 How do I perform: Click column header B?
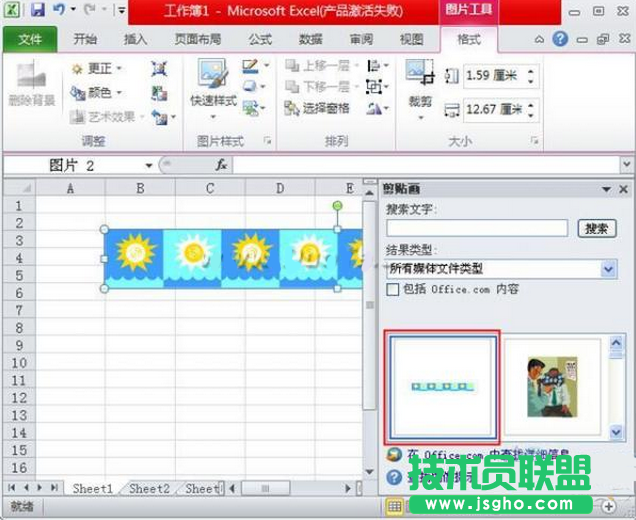[x=140, y=188]
